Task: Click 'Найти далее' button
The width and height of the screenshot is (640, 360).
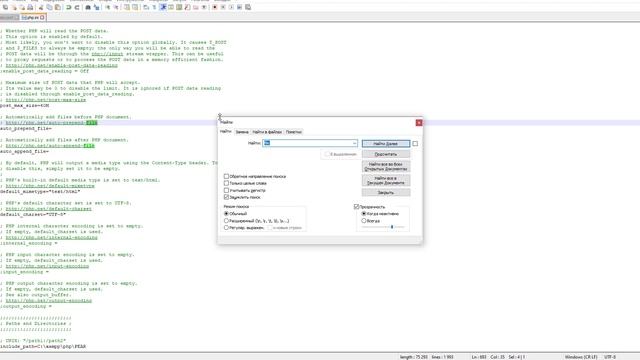Action: coord(386,144)
